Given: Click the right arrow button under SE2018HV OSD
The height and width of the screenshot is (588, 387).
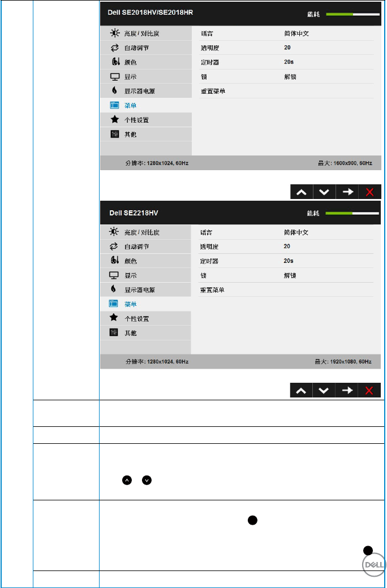Looking at the screenshot, I should click(347, 192).
